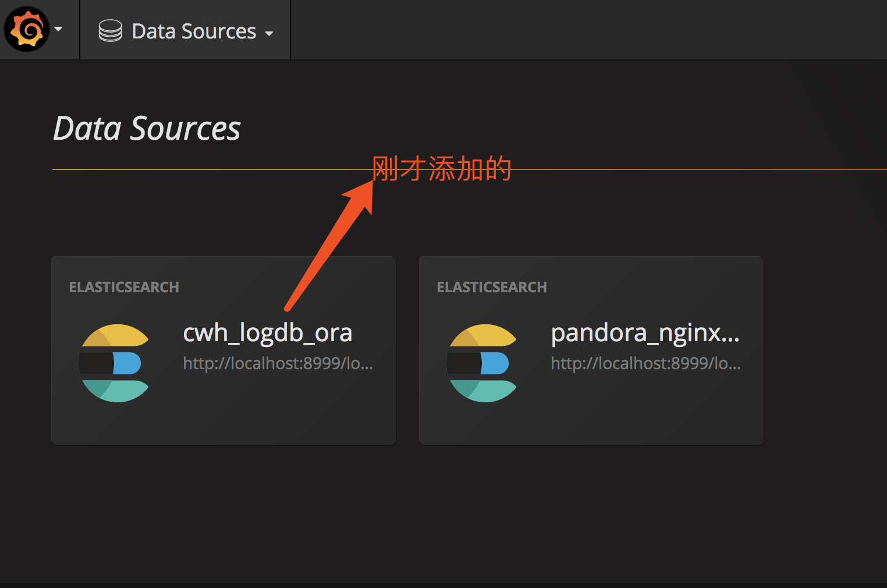Image resolution: width=887 pixels, height=588 pixels.
Task: Click the ELASTICSEARCH label above pandora_nginx
Action: coord(492,287)
